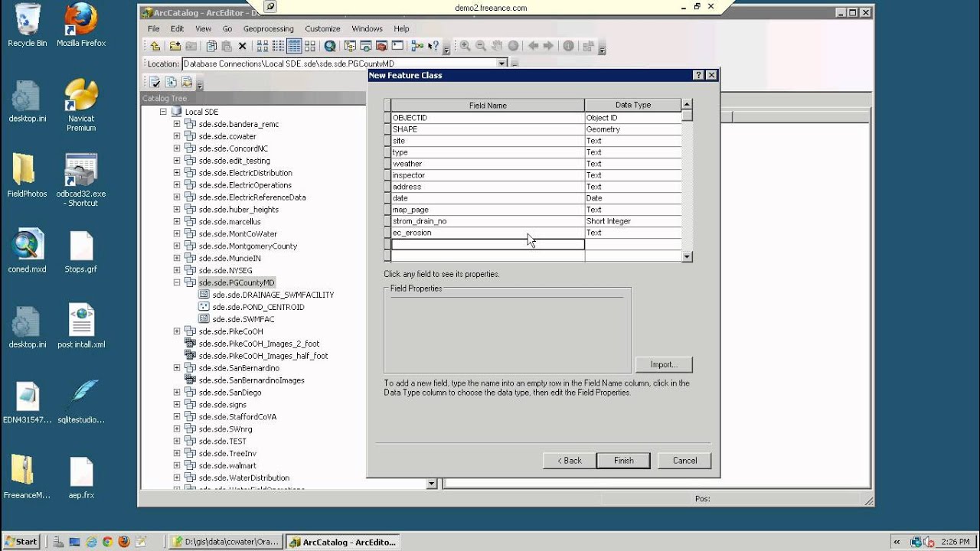Image resolution: width=980 pixels, height=551 pixels.
Task: Expand the sde.sde.TreeInv tree node
Action: coord(177,454)
